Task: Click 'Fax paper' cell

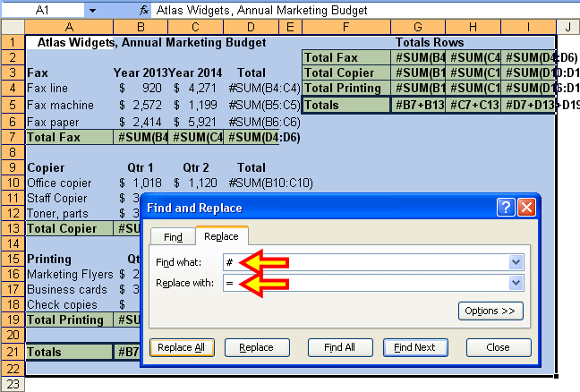Action: 69,122
